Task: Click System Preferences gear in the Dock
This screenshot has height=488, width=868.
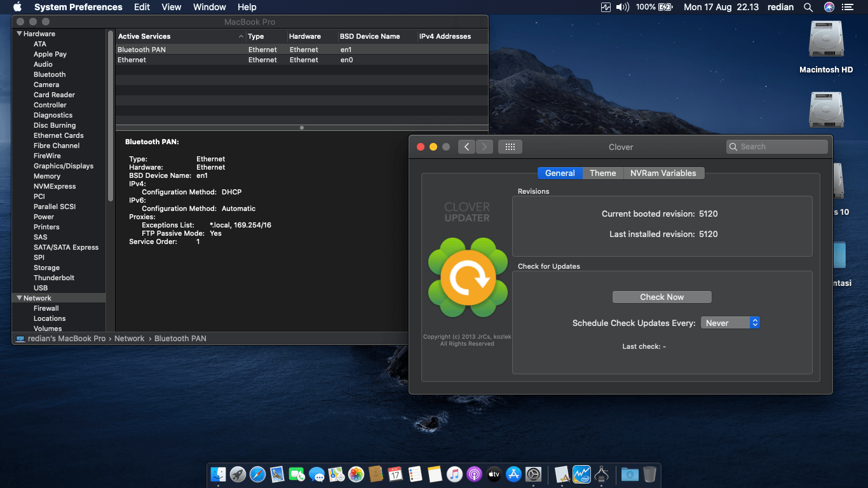Action: click(533, 474)
